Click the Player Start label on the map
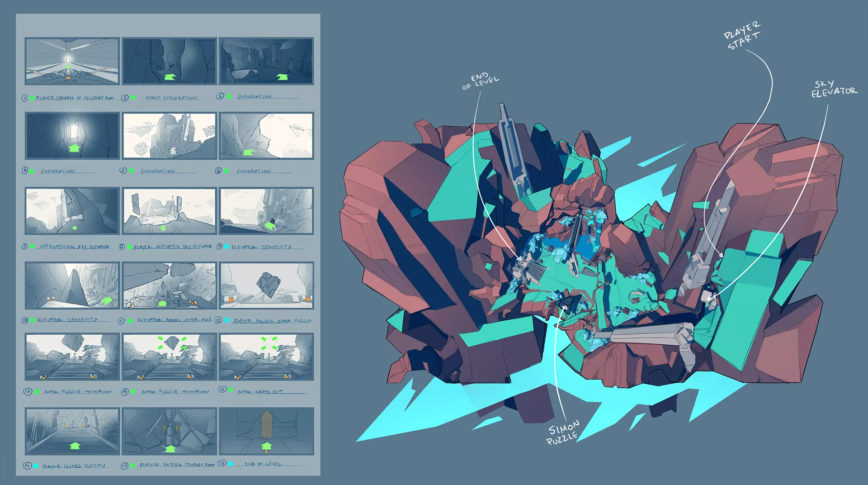The image size is (868, 485). [x=742, y=35]
